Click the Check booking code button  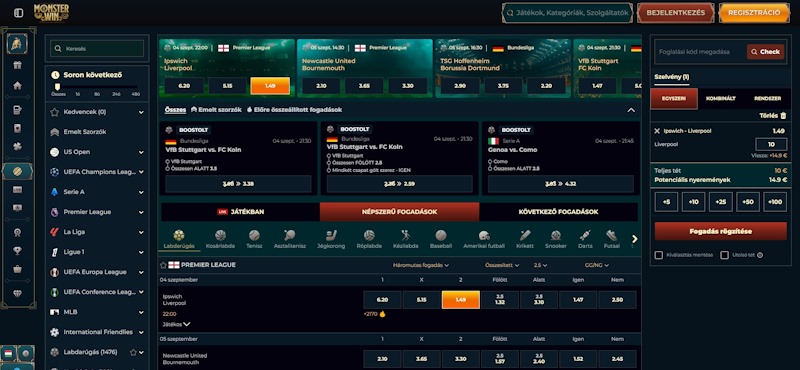765,52
